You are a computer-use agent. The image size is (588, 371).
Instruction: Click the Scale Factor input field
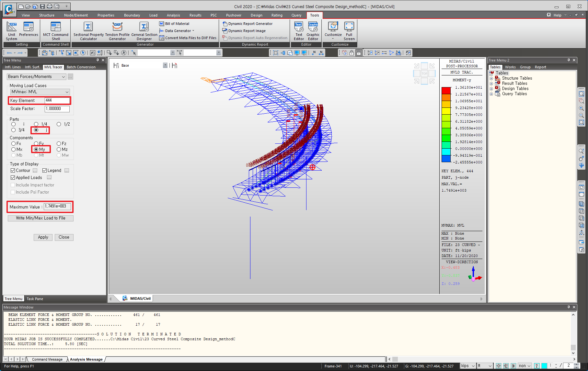[57, 109]
